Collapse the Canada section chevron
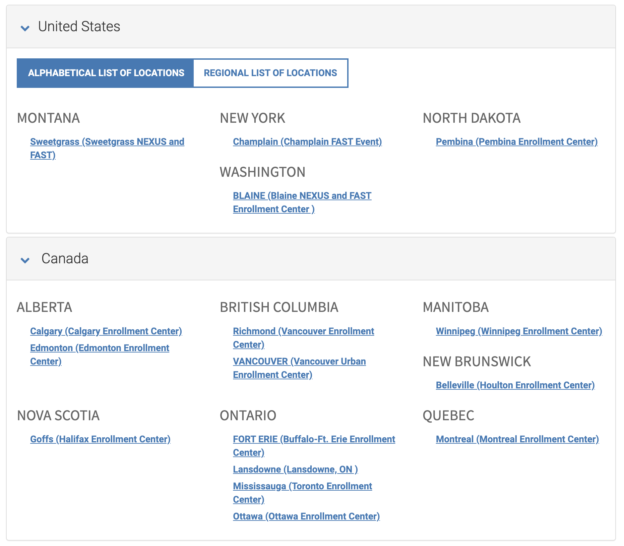The width and height of the screenshot is (624, 546). (x=25, y=260)
